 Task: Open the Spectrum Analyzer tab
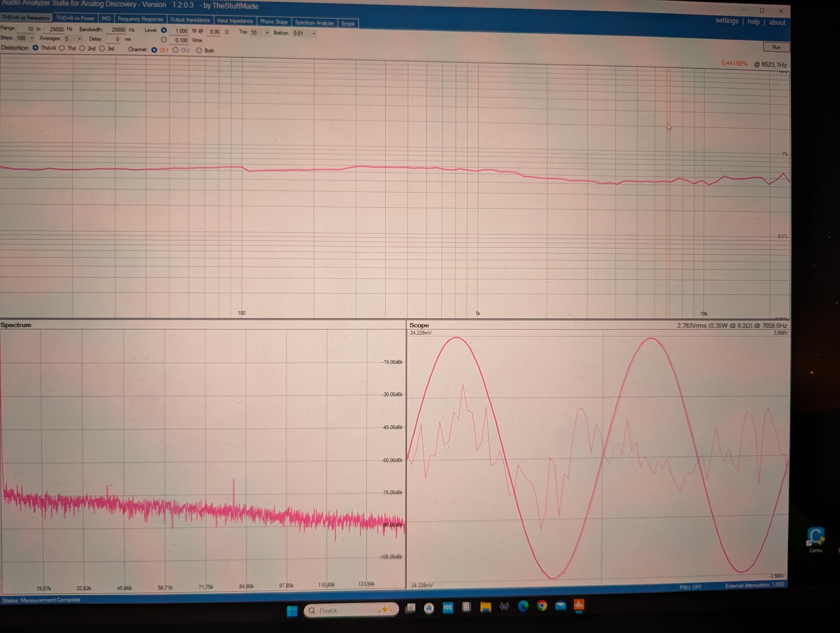click(x=314, y=23)
